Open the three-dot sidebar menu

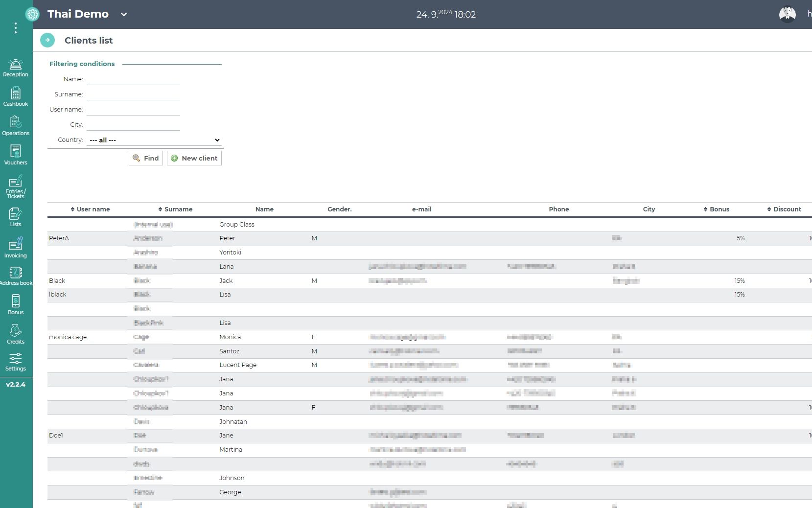point(16,28)
